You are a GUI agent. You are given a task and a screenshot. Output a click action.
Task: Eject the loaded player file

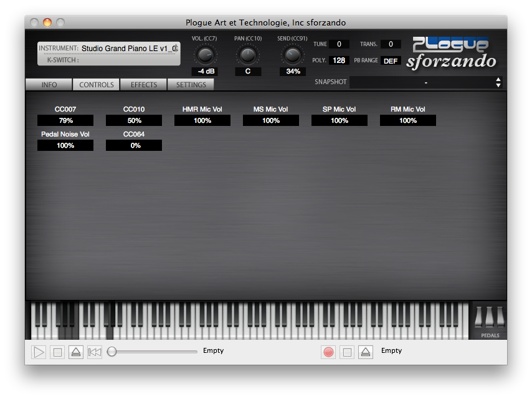tap(75, 352)
